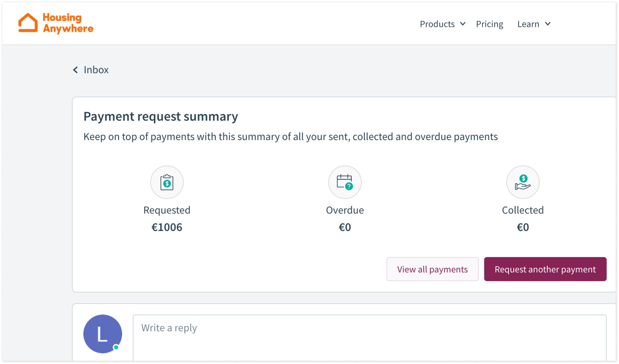Viewport: 619px width, 364px height.
Task: Go to the Pricing page
Action: tap(490, 24)
